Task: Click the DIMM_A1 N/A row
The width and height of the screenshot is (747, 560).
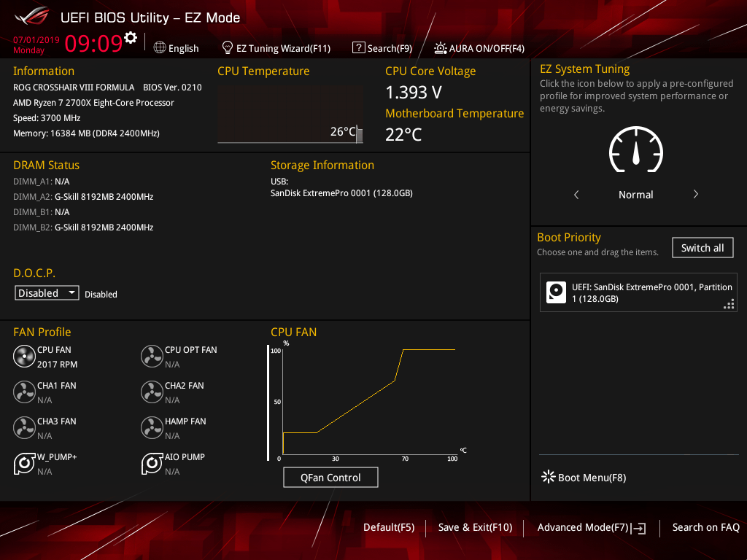Action: tap(42, 182)
